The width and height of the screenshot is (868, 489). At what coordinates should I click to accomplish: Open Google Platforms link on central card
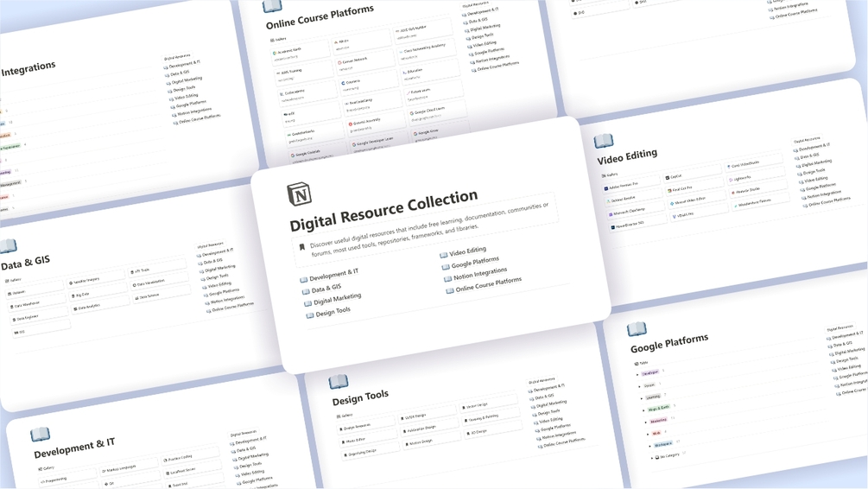pos(475,263)
